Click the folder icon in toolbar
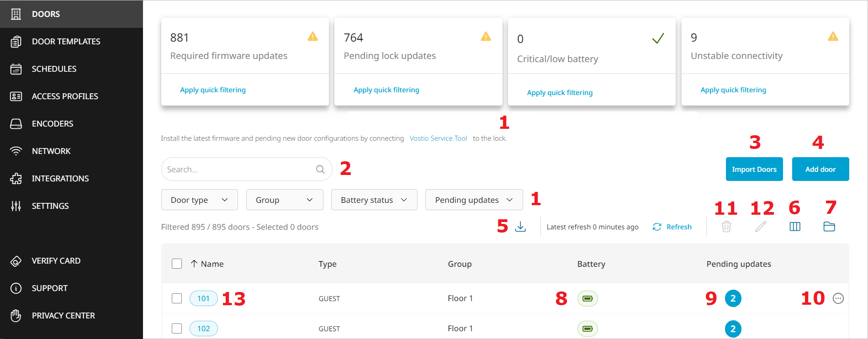Image resolution: width=868 pixels, height=339 pixels. [x=829, y=227]
